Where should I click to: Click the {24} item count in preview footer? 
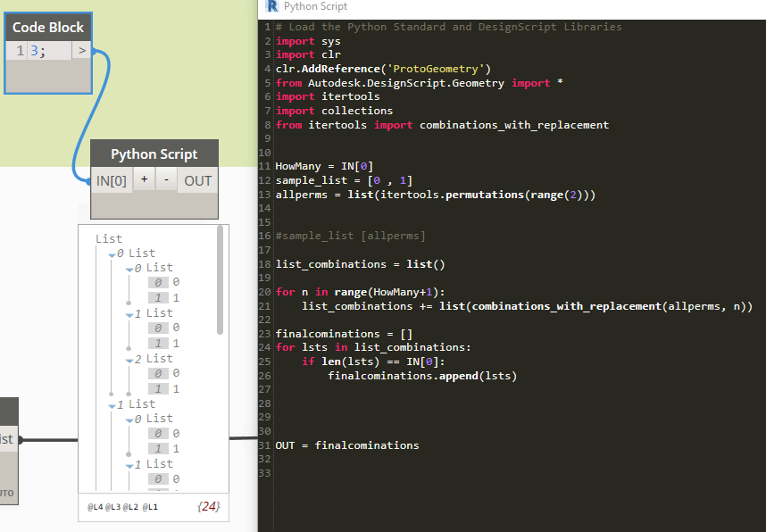pyautogui.click(x=209, y=507)
